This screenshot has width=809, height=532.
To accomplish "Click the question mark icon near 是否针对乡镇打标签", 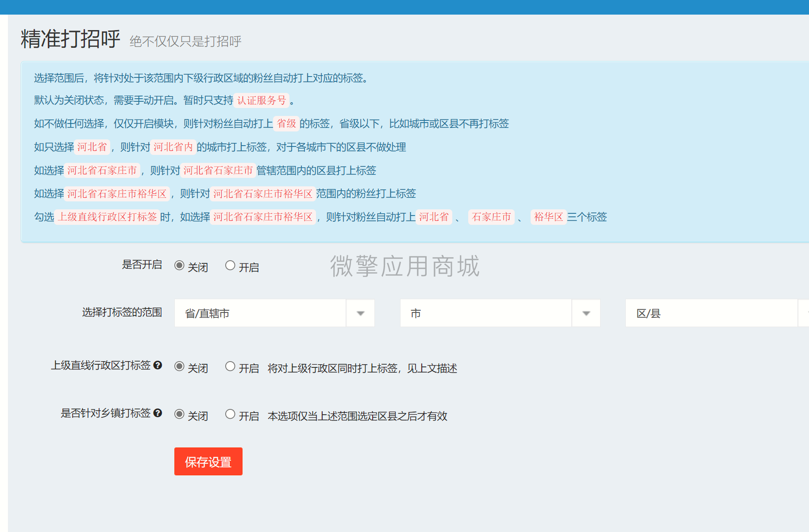I will (158, 414).
